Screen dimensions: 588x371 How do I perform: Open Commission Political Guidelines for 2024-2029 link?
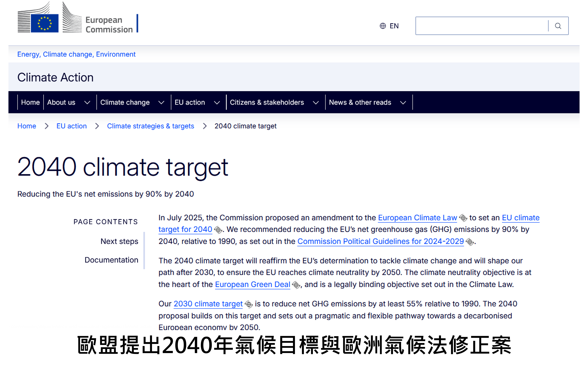[x=380, y=242]
